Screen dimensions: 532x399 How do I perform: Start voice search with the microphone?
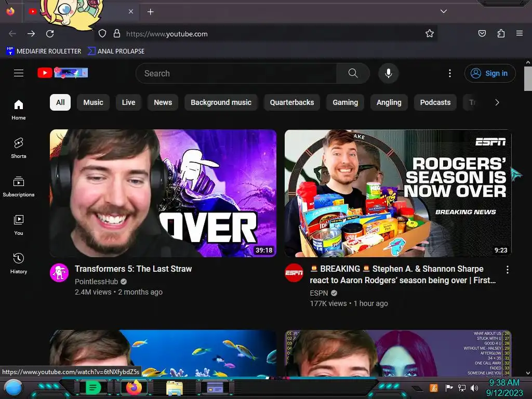(389, 73)
